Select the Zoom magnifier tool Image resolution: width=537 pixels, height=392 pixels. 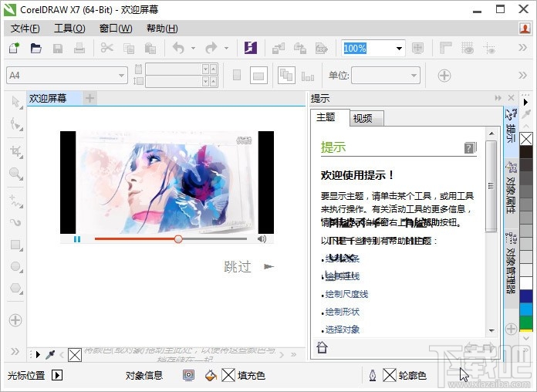pos(15,174)
